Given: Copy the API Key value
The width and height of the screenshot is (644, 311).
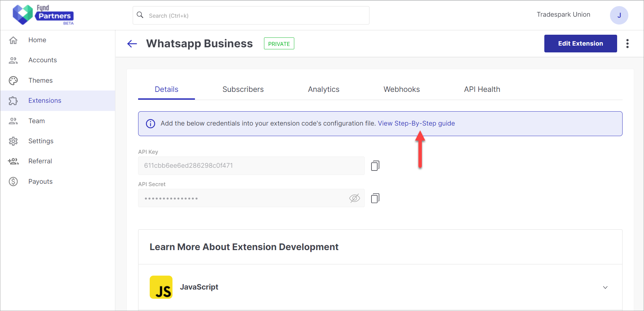Looking at the screenshot, I should [375, 166].
